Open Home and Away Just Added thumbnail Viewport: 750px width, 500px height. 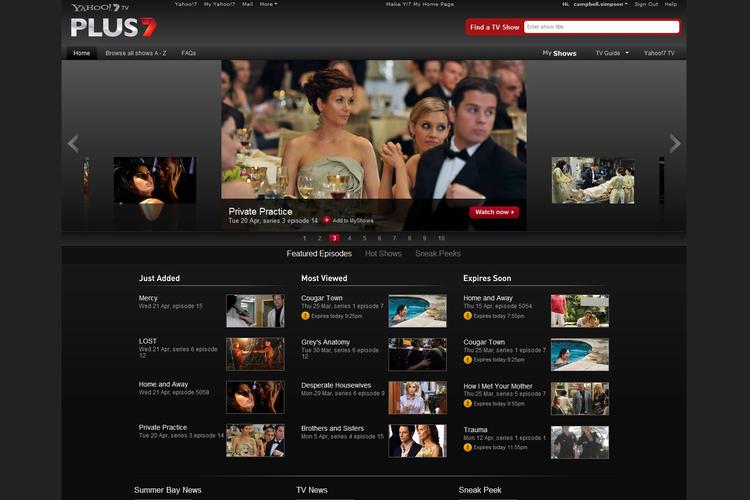[255, 397]
